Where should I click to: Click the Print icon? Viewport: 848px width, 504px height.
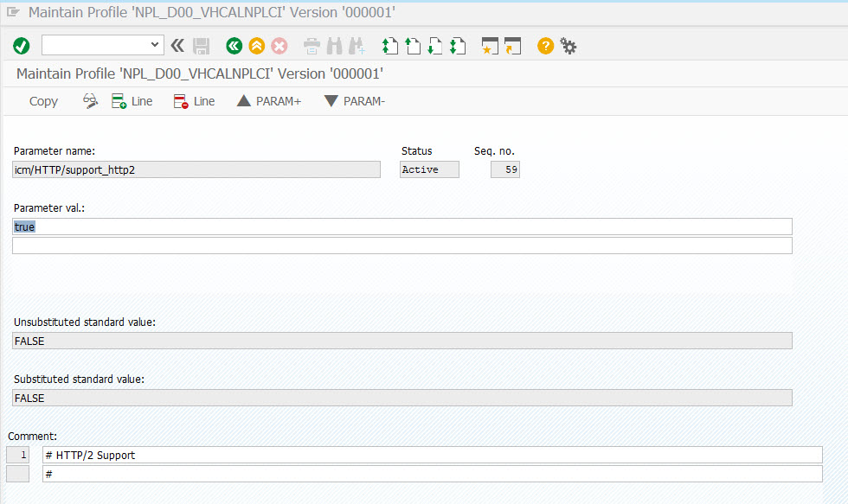pyautogui.click(x=311, y=45)
